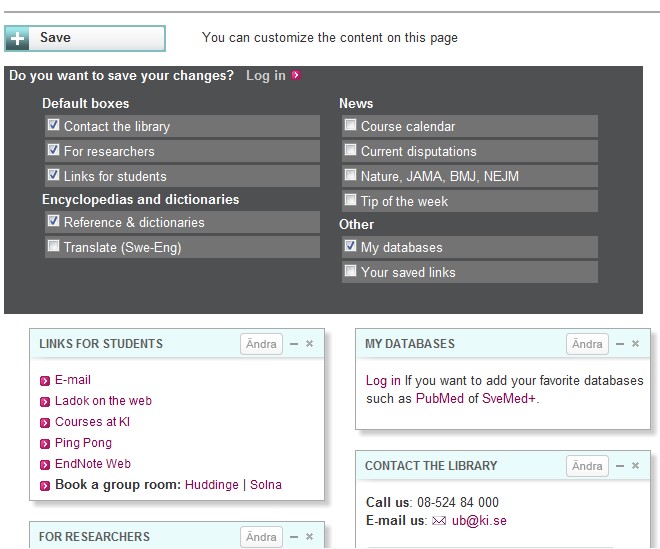Collapse the For Researchers box
Viewport: 660px width, 549px height.
[x=294, y=537]
